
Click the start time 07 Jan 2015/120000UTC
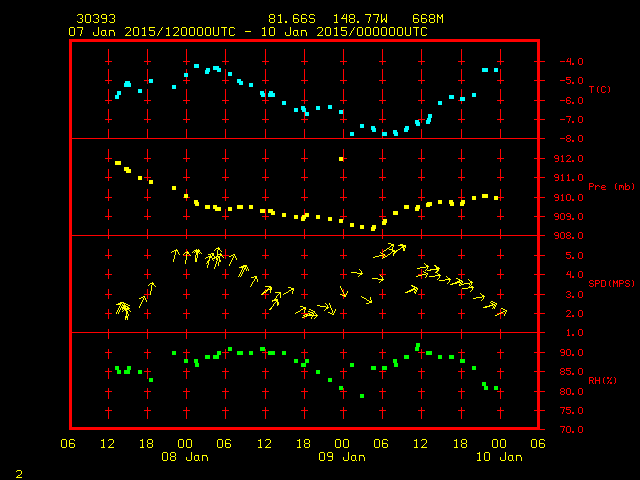pyautogui.click(x=152, y=32)
